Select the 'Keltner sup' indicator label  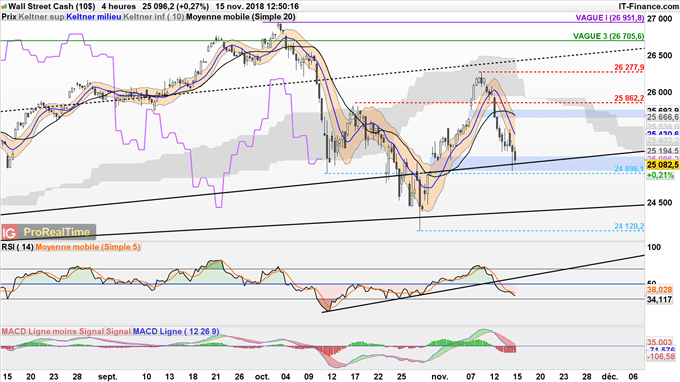(42, 16)
